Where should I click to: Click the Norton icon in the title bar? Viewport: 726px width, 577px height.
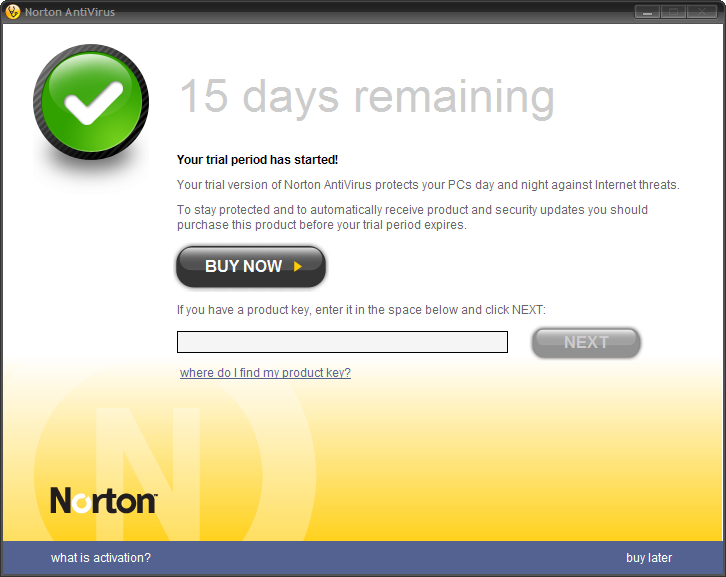tap(13, 12)
